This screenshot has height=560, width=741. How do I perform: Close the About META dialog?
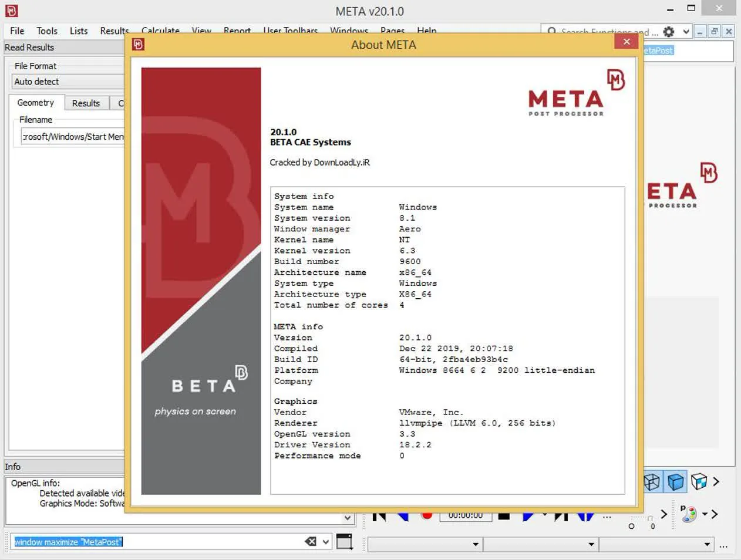627,42
